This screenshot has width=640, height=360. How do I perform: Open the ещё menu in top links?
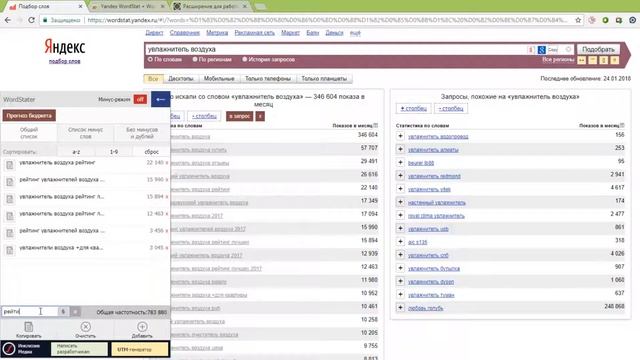pyautogui.click(x=355, y=33)
